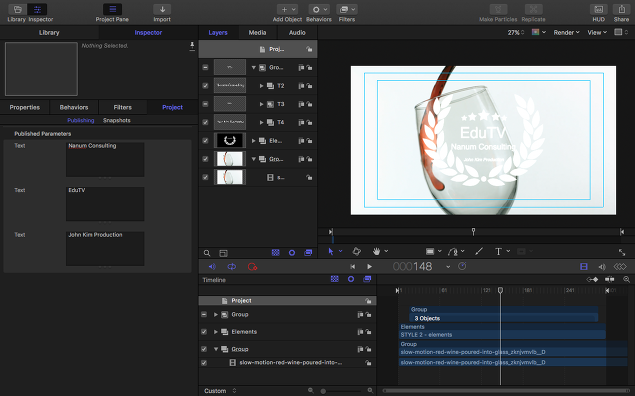Click the Project lock icon in Layers list
Screen dimensions: 635x396
[x=309, y=49]
